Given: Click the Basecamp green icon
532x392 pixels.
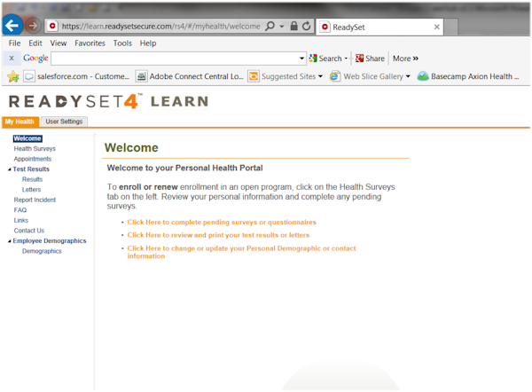Looking at the screenshot, I should tap(423, 76).
